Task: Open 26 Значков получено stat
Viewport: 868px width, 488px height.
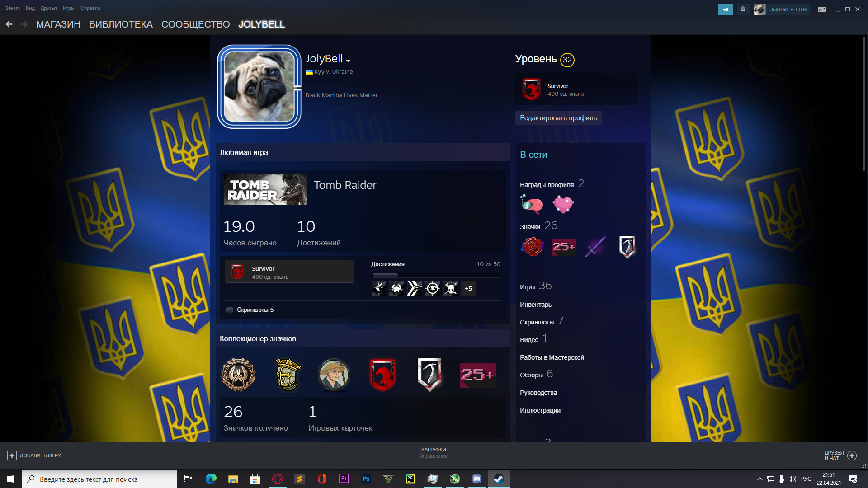Action: tap(255, 418)
